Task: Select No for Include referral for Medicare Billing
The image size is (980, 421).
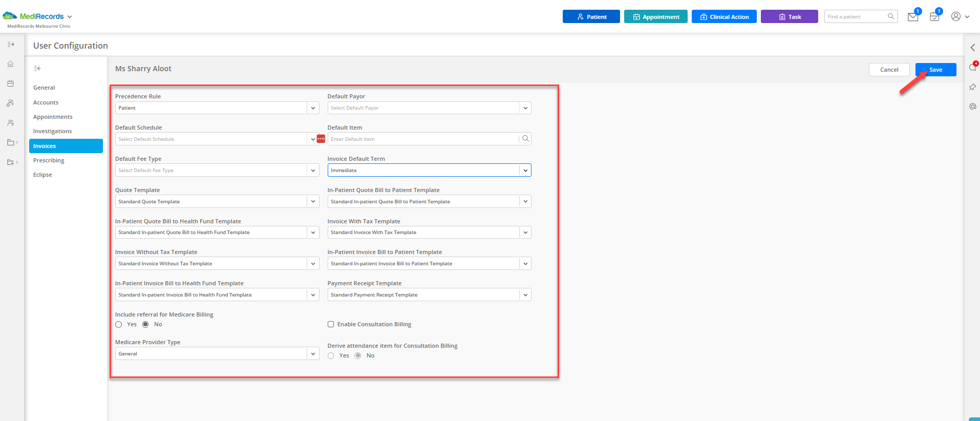Action: click(x=145, y=325)
